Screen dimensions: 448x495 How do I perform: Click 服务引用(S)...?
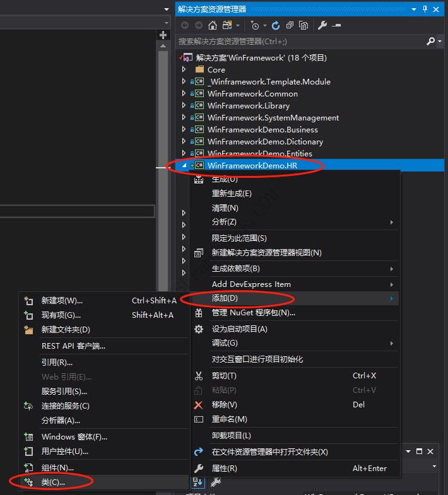[x=104, y=392]
